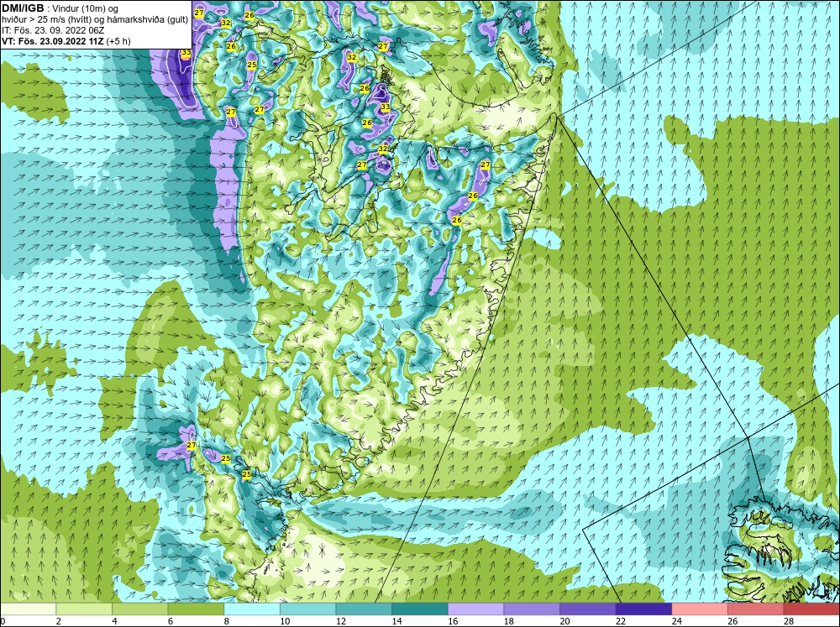
Task: Pick the 16–18 m/s lavender legend band
Action: [x=475, y=609]
